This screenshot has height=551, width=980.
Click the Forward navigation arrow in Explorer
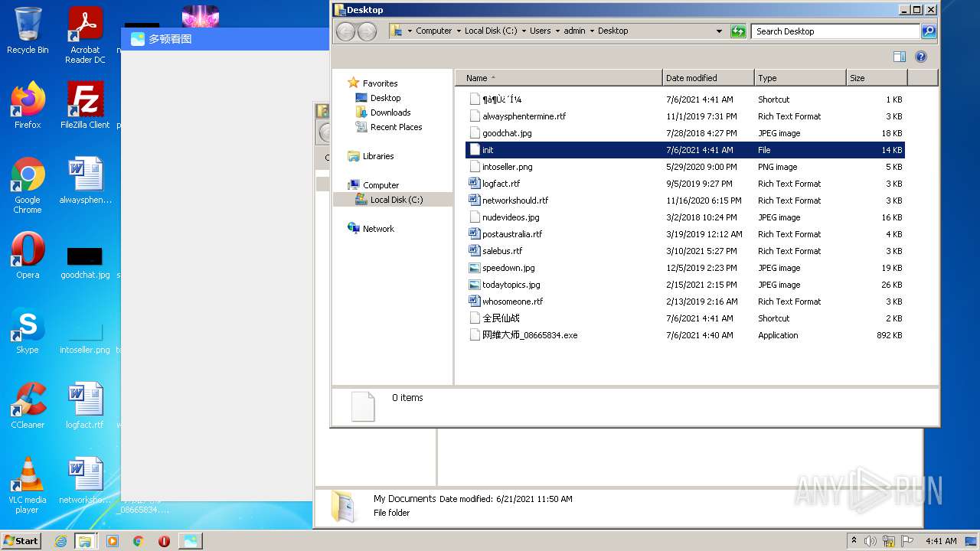[x=367, y=31]
